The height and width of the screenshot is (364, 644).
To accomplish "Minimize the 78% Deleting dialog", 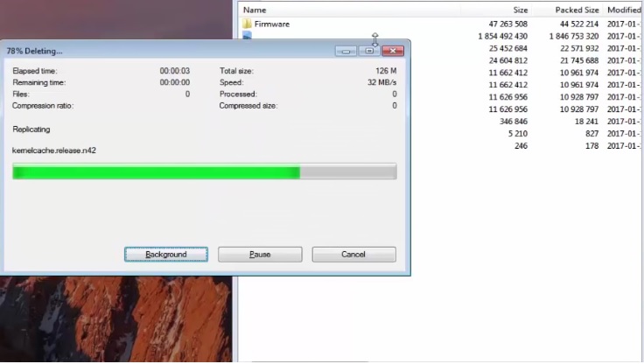I will (346, 51).
